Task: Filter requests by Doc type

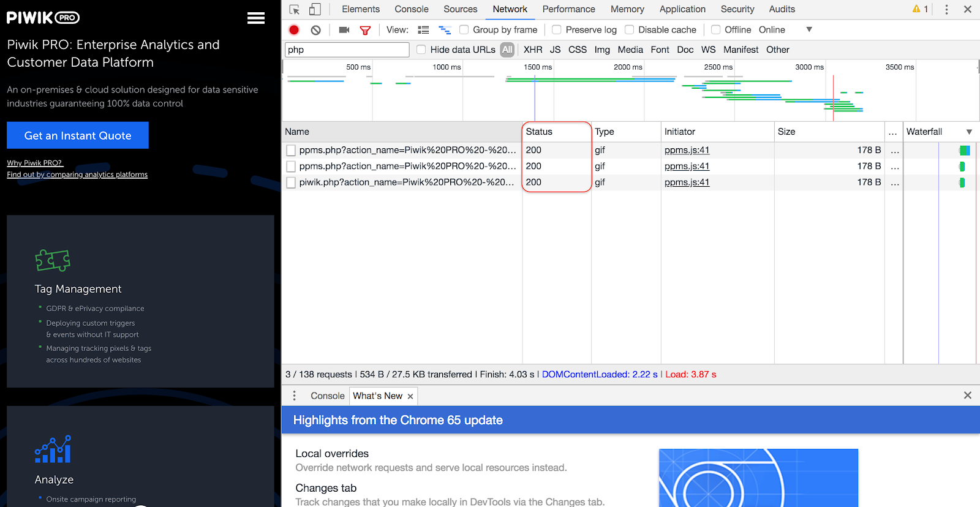Action: [x=685, y=50]
